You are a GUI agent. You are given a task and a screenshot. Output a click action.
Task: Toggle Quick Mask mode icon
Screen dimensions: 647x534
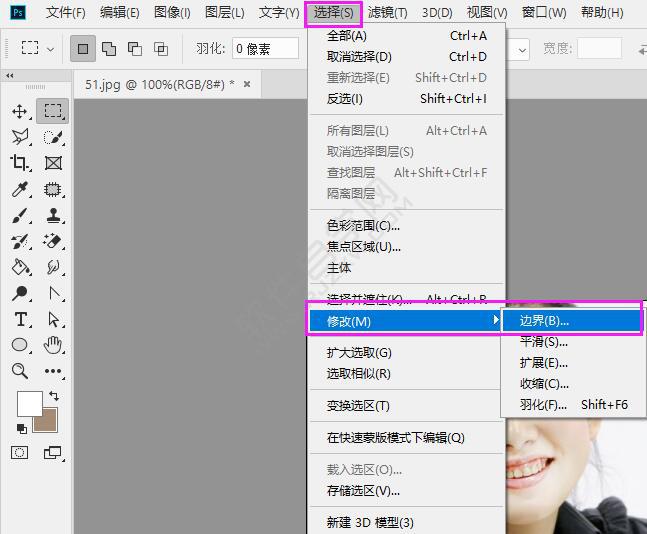(19, 453)
